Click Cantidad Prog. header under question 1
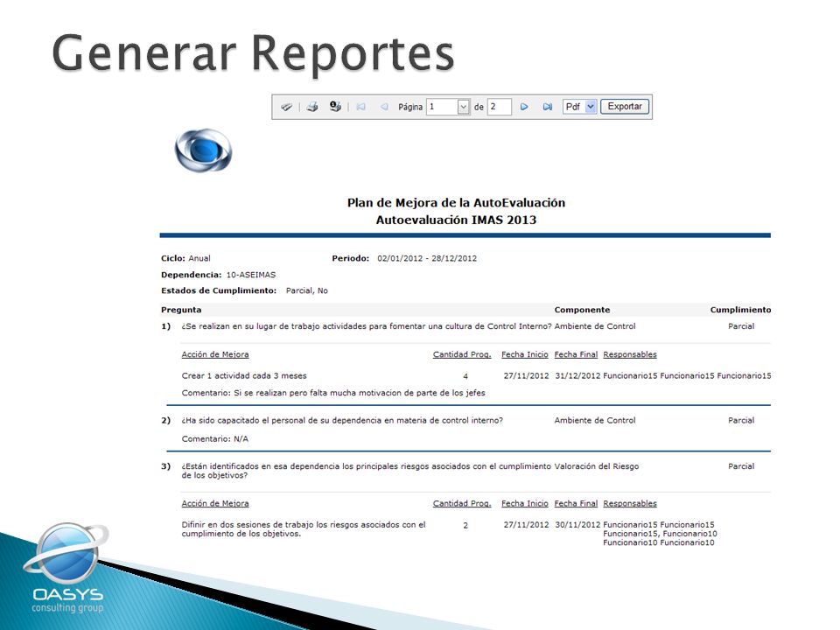Image resolution: width=840 pixels, height=630 pixels. pyautogui.click(x=462, y=354)
